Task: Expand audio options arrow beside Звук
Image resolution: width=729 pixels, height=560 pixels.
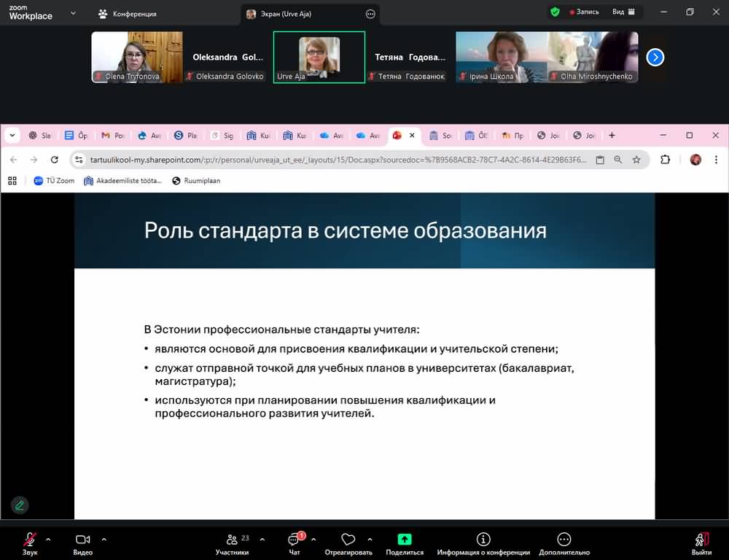Action: (x=48, y=540)
